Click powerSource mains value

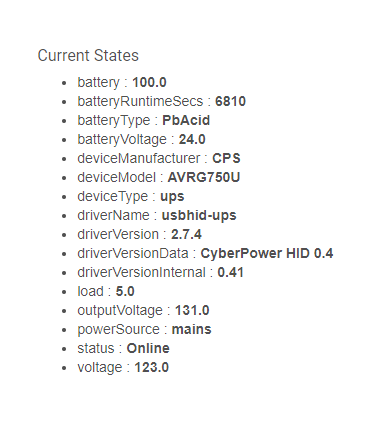click(x=191, y=329)
